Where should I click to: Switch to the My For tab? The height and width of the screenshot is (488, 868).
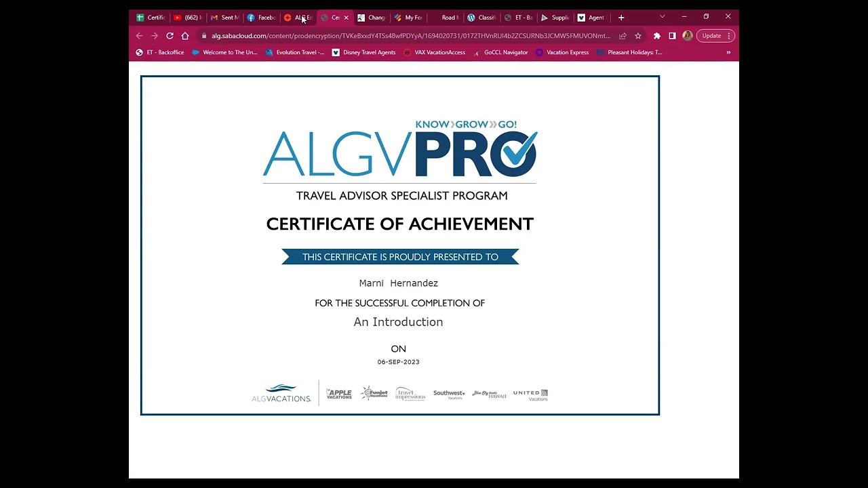408,18
